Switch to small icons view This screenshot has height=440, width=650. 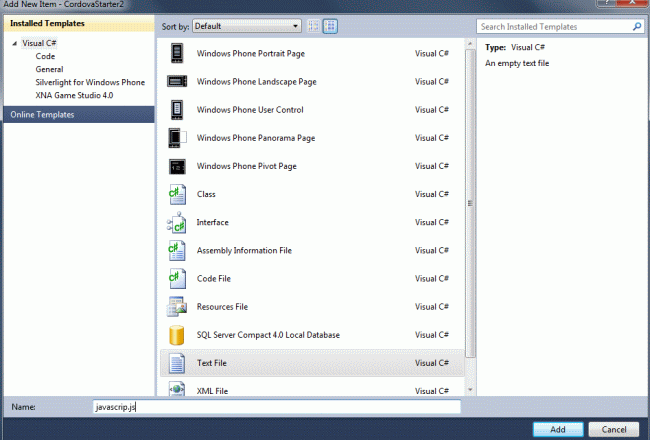click(314, 26)
